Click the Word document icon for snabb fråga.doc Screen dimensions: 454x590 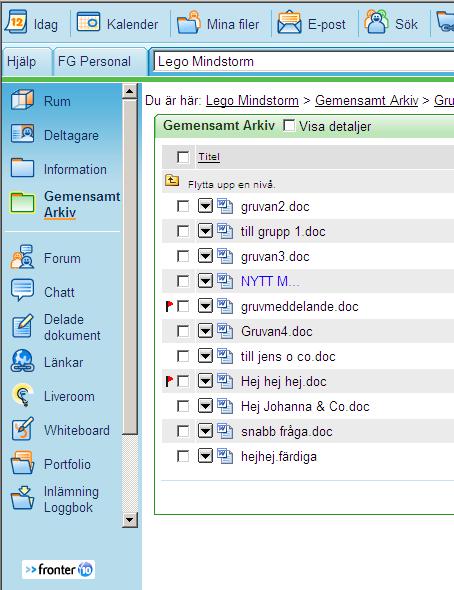(225, 431)
